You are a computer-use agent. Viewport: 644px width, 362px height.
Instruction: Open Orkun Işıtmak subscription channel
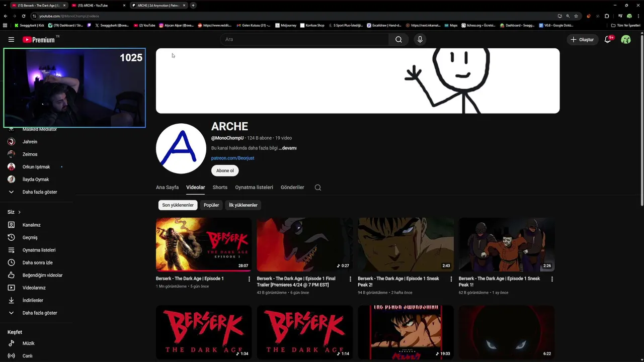tap(36, 167)
